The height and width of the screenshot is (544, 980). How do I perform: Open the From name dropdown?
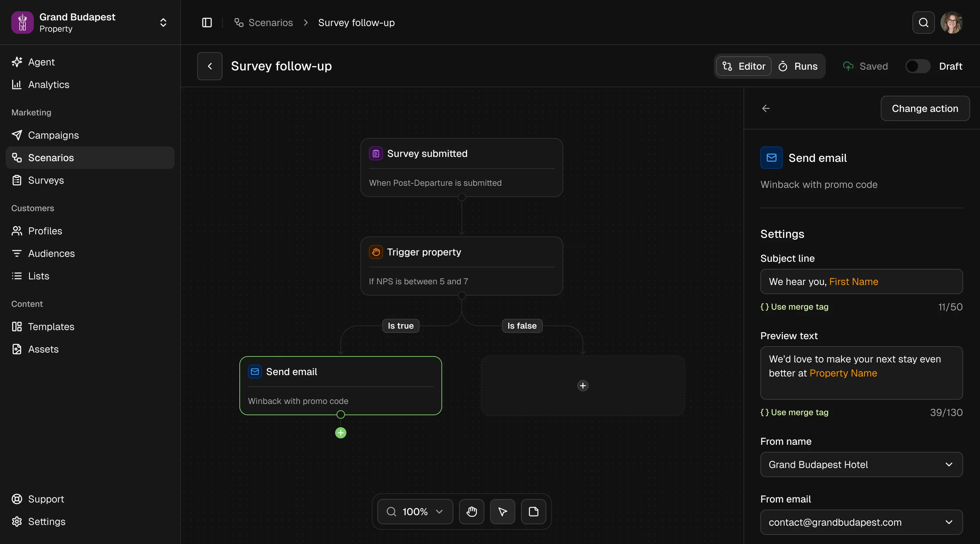pyautogui.click(x=861, y=464)
